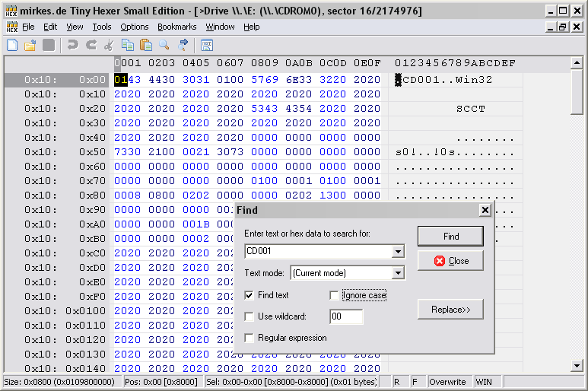Click the Replace>> button

pyautogui.click(x=450, y=310)
